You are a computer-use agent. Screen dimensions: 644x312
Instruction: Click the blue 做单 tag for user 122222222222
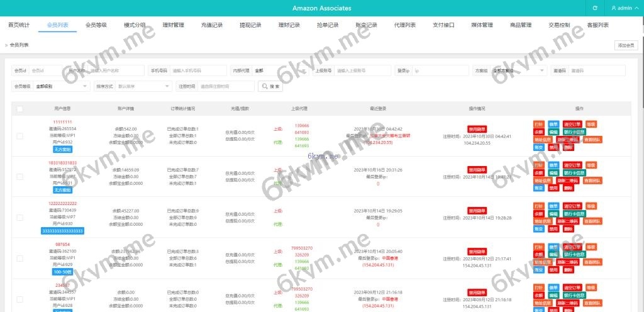tap(553, 206)
